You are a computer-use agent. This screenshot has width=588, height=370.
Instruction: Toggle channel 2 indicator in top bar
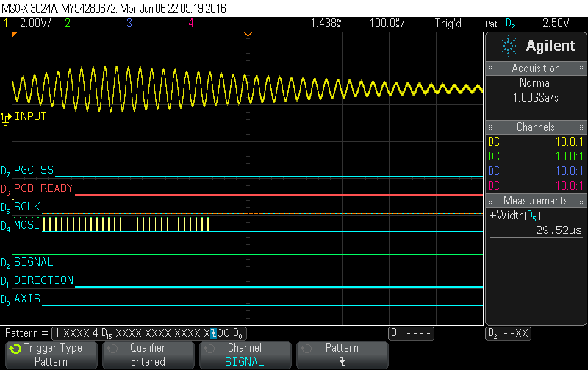pos(68,23)
